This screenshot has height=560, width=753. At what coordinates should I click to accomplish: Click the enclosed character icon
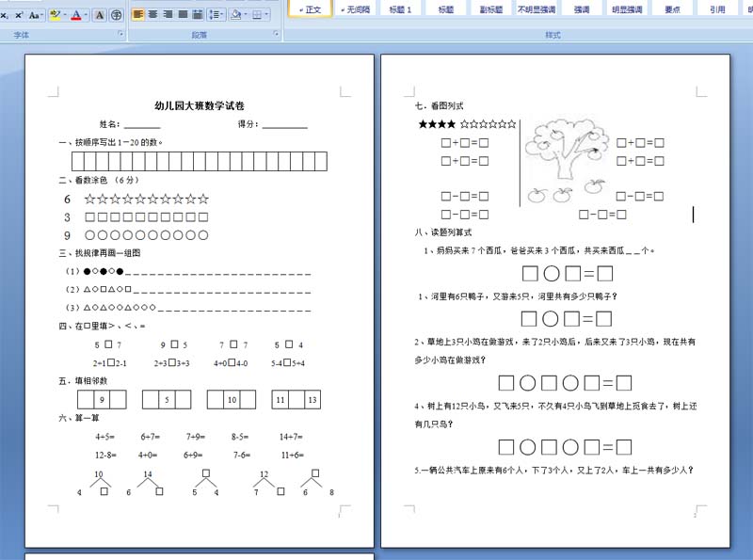(x=116, y=15)
